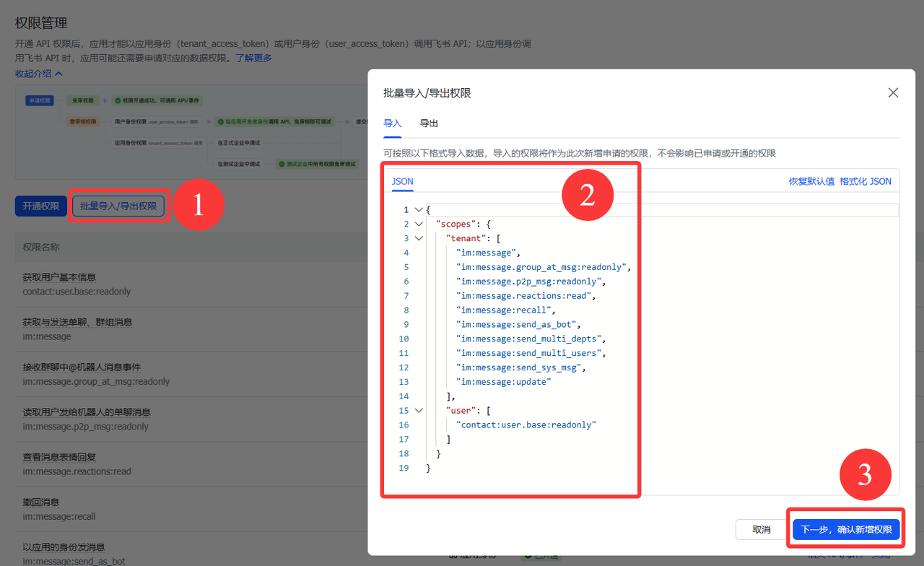Click 格式化 JSON link
This screenshot has width=924, height=566.
click(866, 181)
